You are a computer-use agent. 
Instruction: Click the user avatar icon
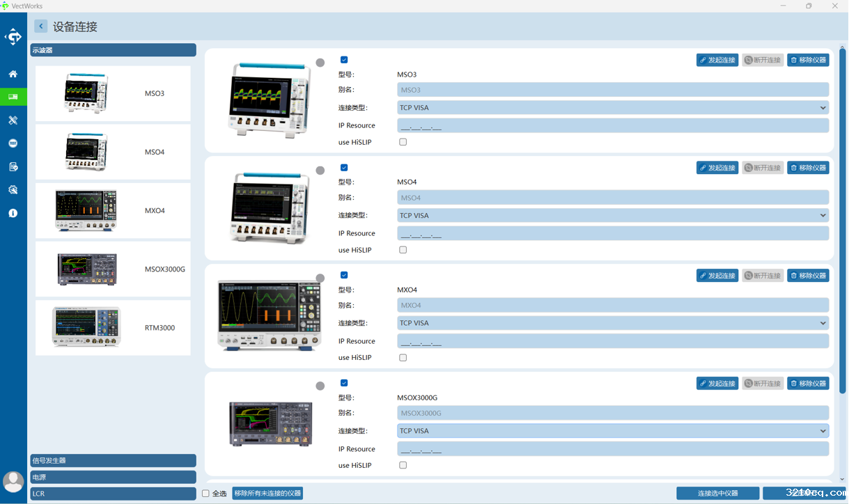[13, 481]
